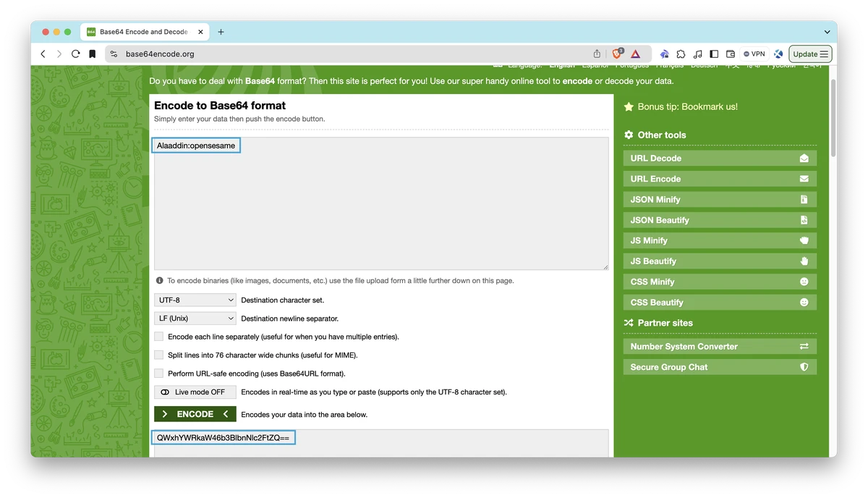Open the CSS Minify tool

pyautogui.click(x=719, y=282)
